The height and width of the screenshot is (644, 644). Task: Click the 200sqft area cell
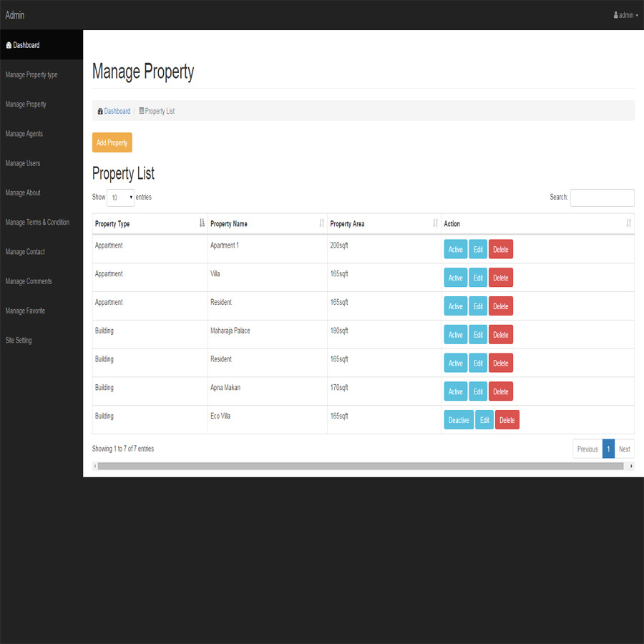click(384, 249)
